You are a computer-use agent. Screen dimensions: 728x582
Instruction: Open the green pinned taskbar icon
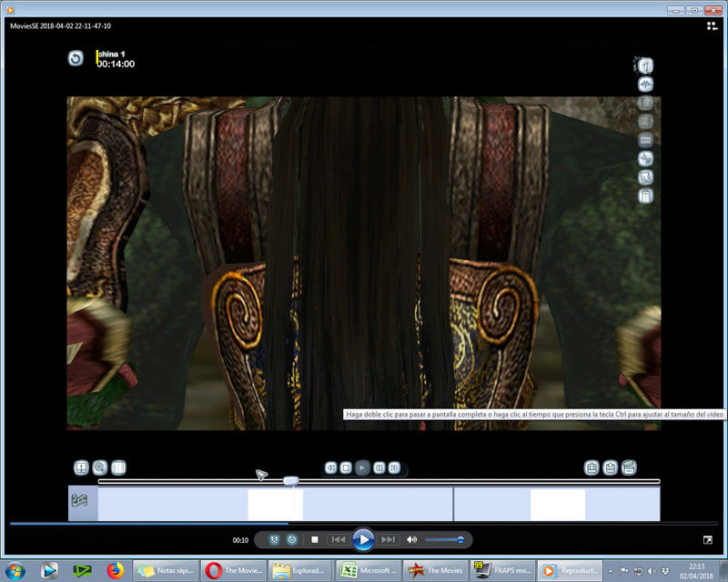click(x=82, y=570)
